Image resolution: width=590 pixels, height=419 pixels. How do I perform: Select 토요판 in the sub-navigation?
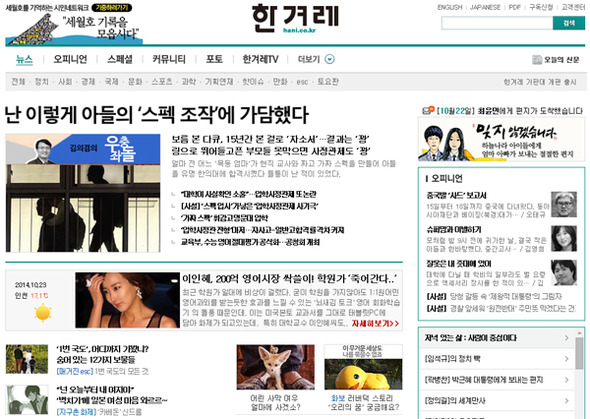click(328, 82)
